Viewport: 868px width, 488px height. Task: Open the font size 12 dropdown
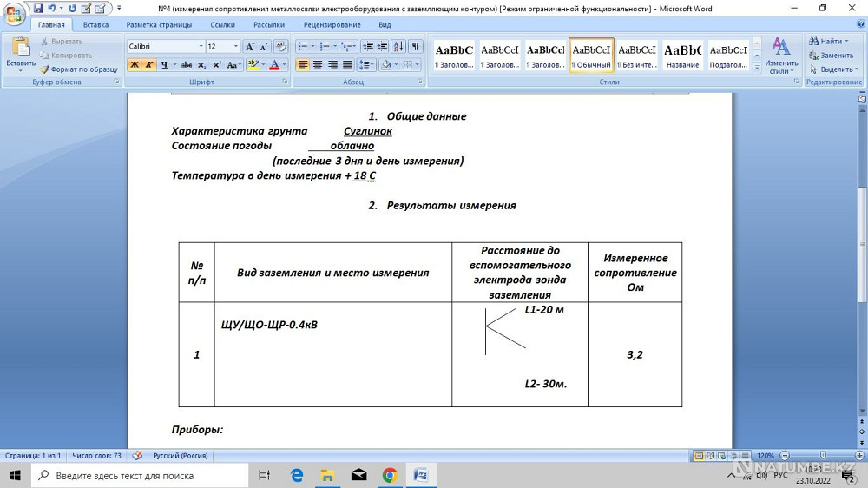(x=236, y=47)
